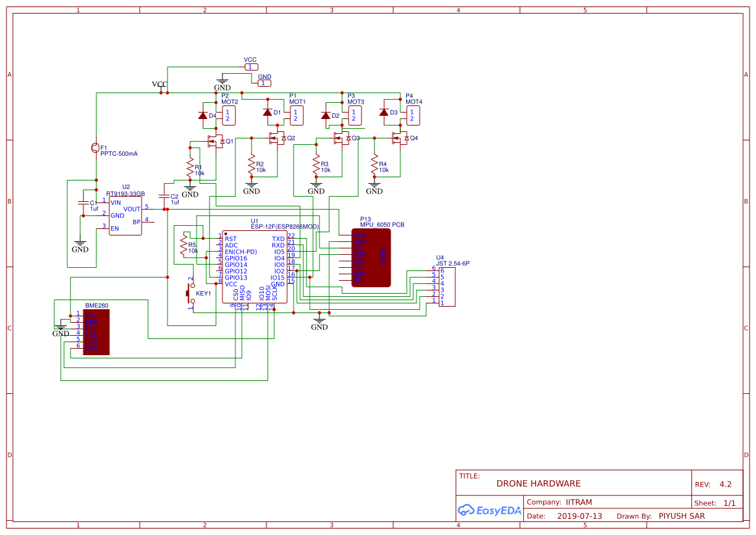The height and width of the screenshot is (535, 756).
Task: Click resistor R5 10k symbol
Action: 184,246
